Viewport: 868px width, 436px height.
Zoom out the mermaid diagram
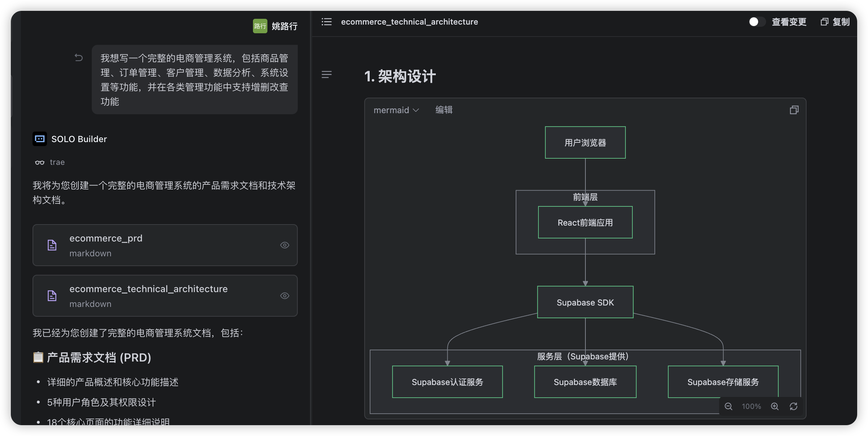[x=728, y=406]
